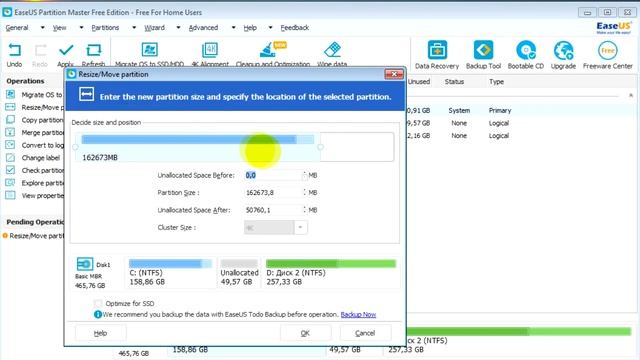
Task: Open the Advanced menu
Action: [x=203, y=28]
